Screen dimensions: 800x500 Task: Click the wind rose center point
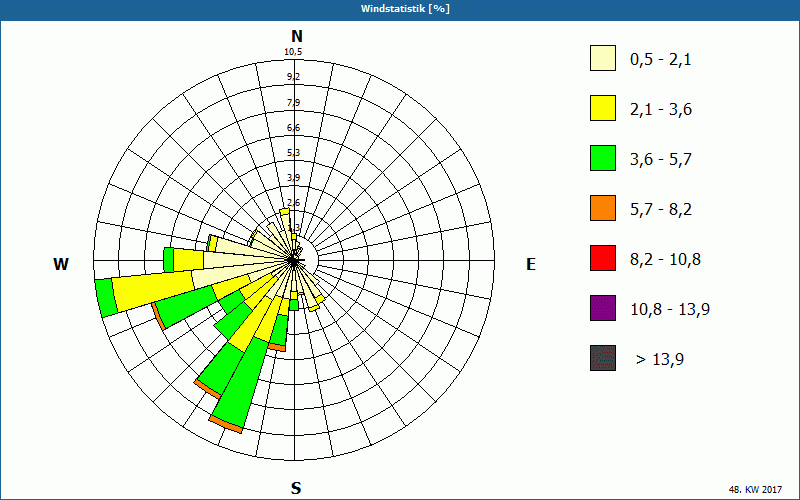[294, 260]
